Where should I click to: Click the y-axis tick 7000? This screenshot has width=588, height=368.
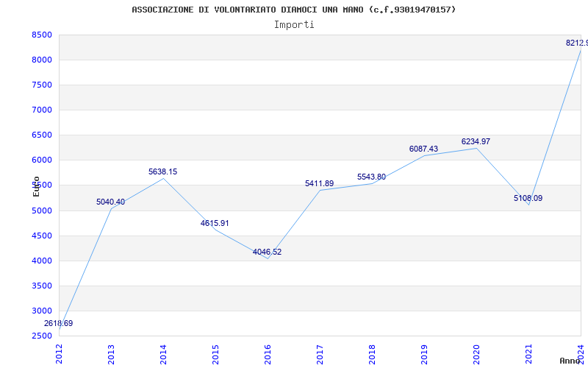click(42, 110)
